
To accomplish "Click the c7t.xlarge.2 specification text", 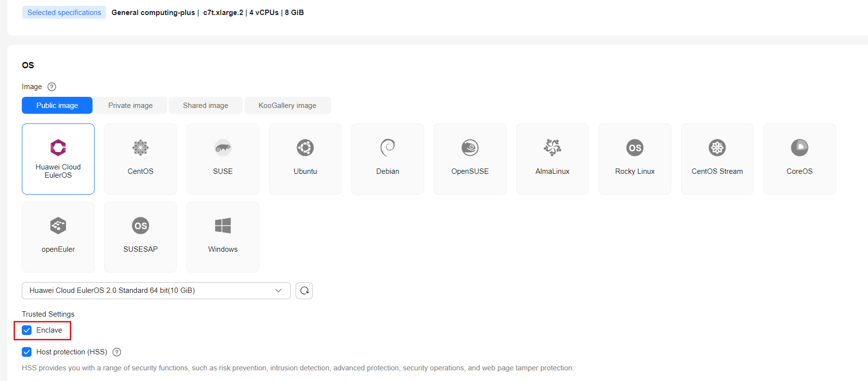I will [x=223, y=13].
